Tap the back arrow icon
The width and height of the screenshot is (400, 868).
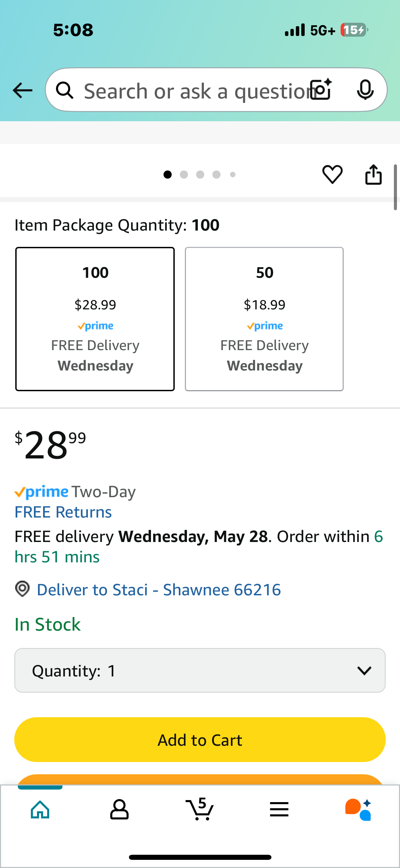22,90
